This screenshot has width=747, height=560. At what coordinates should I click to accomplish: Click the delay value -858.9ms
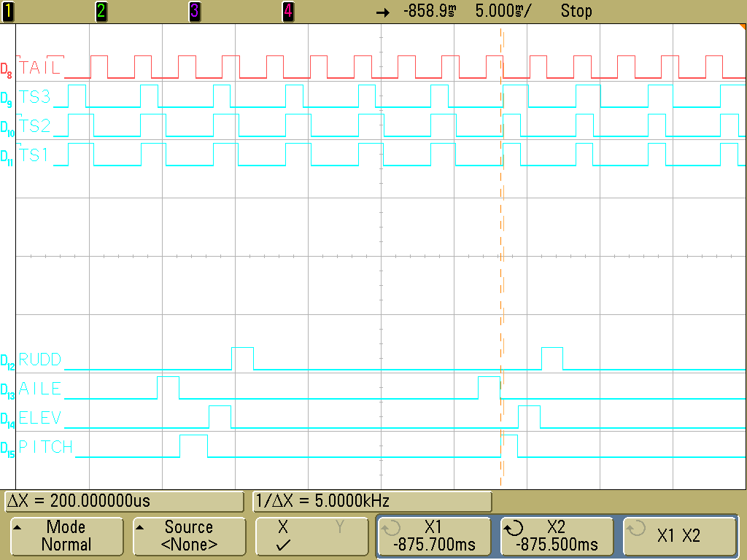430,10
